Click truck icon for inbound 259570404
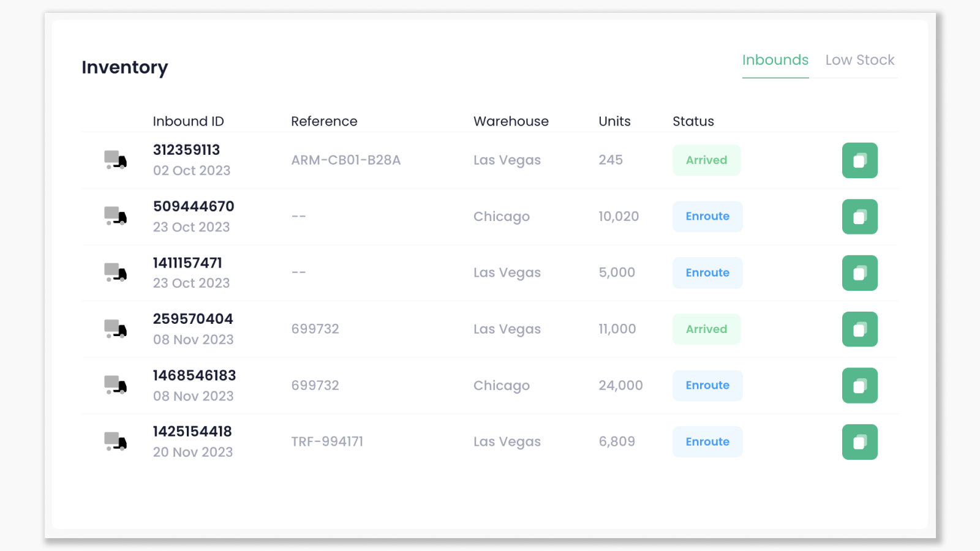 tap(115, 329)
